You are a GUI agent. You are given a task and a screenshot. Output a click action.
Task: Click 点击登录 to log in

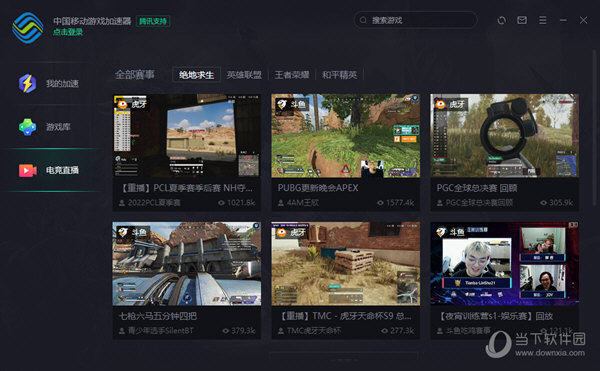click(x=68, y=32)
